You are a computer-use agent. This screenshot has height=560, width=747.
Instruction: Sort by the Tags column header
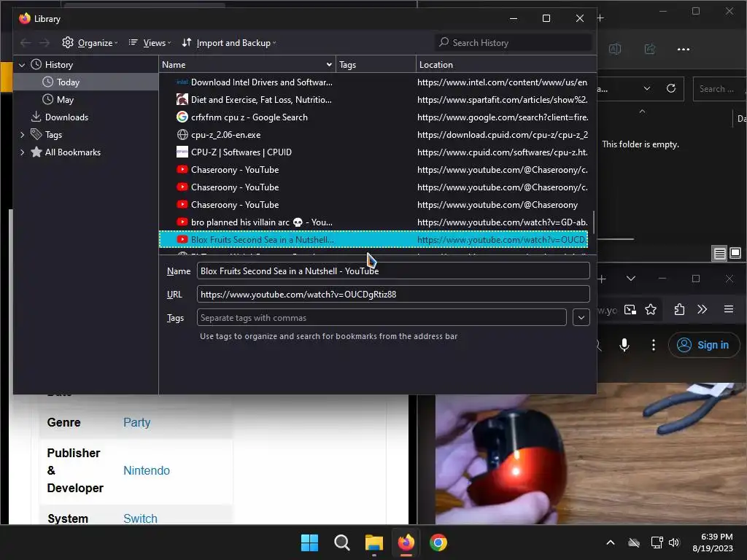click(376, 65)
